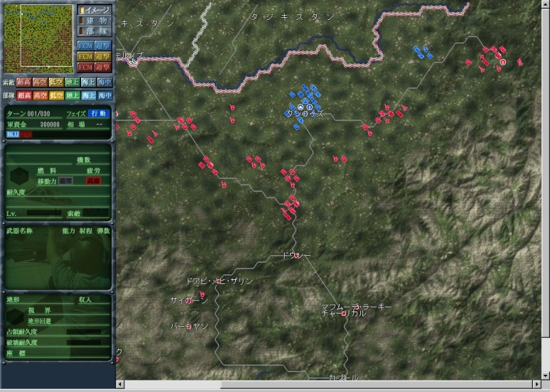This screenshot has height=392, width=550.
Task: Click the バーミヤン city marker
Action: (x=188, y=327)
